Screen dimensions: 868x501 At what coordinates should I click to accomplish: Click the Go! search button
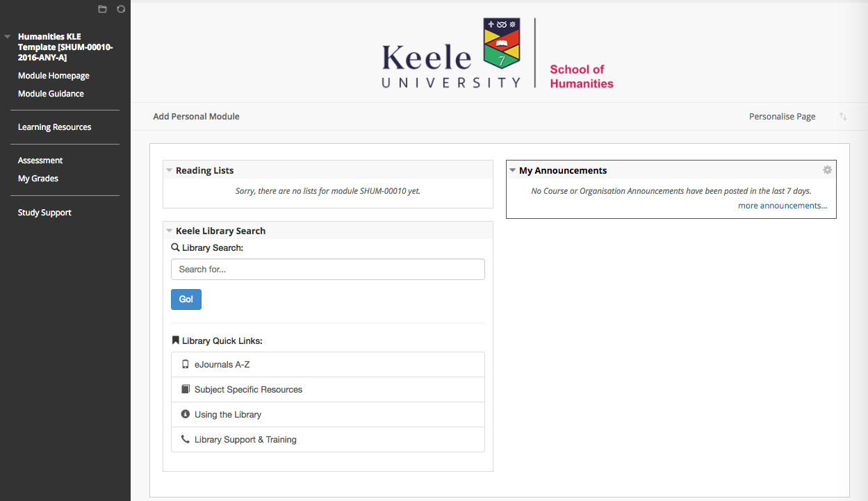pos(186,299)
